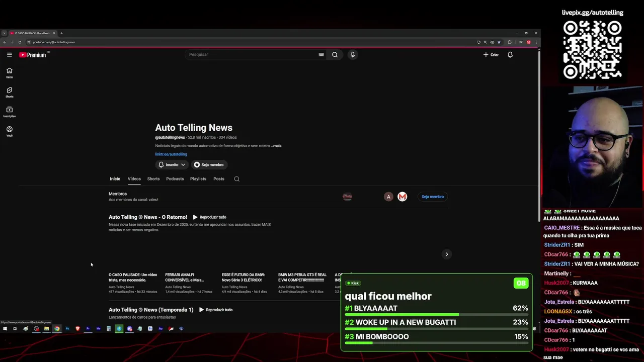Switch to the Vídeos channel tab
The image size is (644, 362).
click(x=134, y=179)
